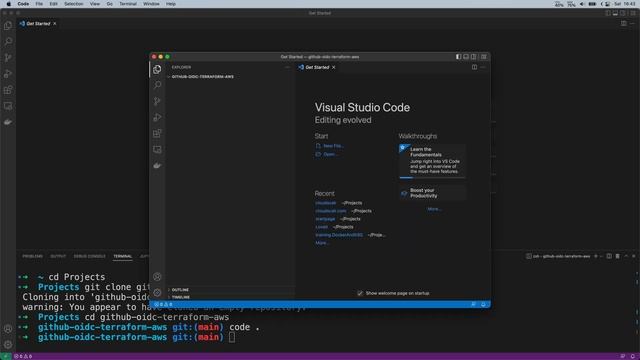Toggle the bottom panel in the background window title bar

point(615,13)
